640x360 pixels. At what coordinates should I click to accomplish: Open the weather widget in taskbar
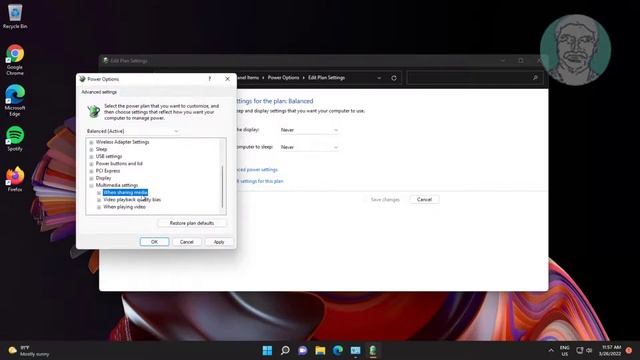coord(29,351)
